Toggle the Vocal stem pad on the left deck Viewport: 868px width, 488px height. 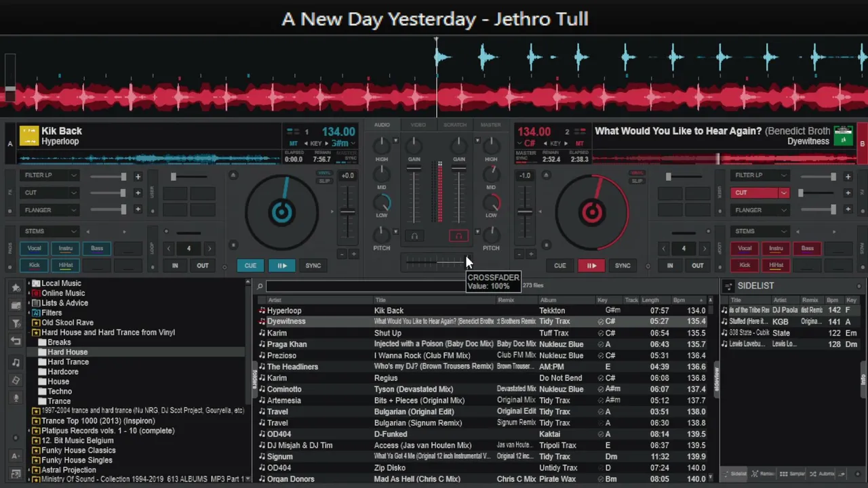(x=34, y=249)
